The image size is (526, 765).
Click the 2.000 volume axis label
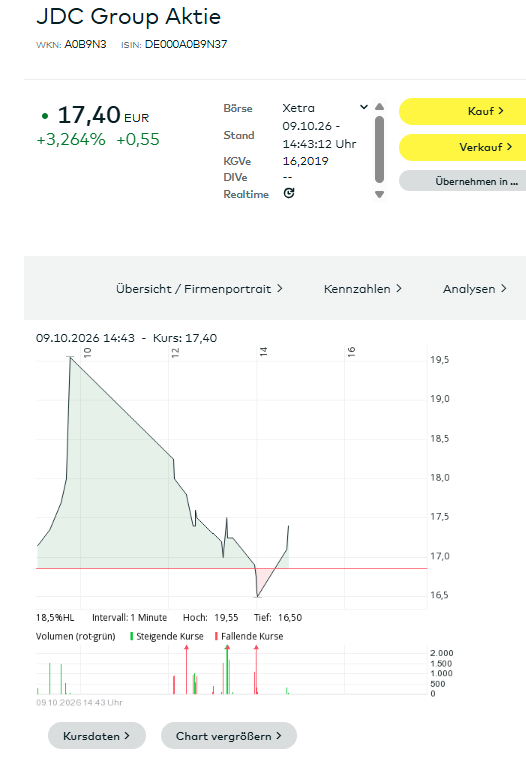(441, 653)
